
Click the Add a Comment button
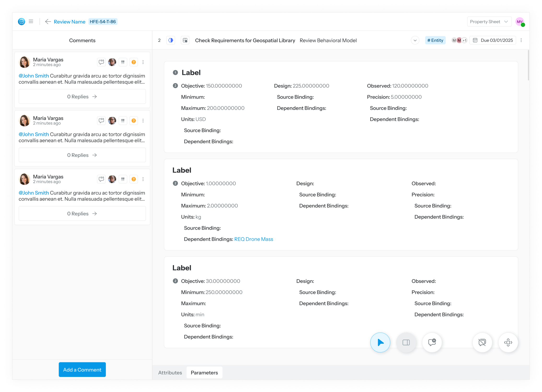[82, 370]
